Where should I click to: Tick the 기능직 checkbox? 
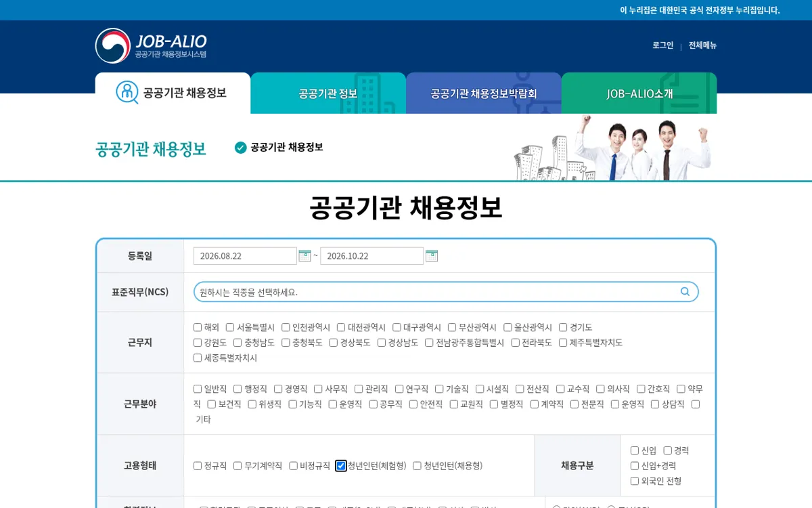click(293, 404)
